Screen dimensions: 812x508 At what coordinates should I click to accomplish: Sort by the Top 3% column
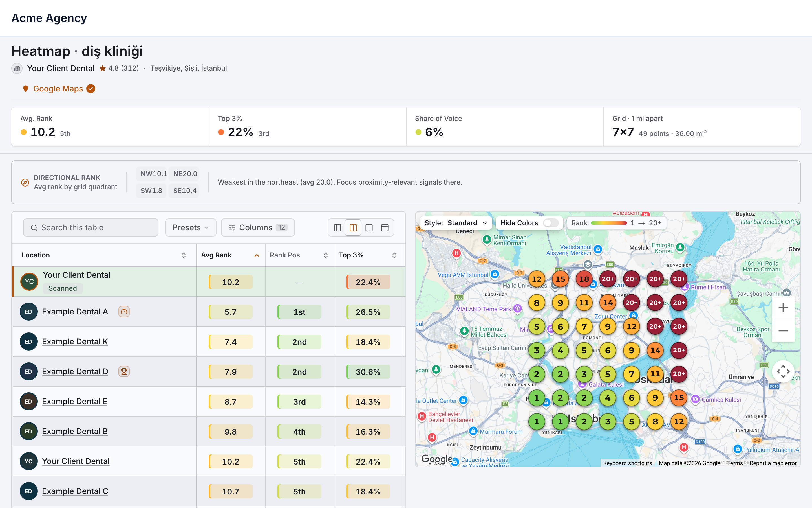(368, 255)
